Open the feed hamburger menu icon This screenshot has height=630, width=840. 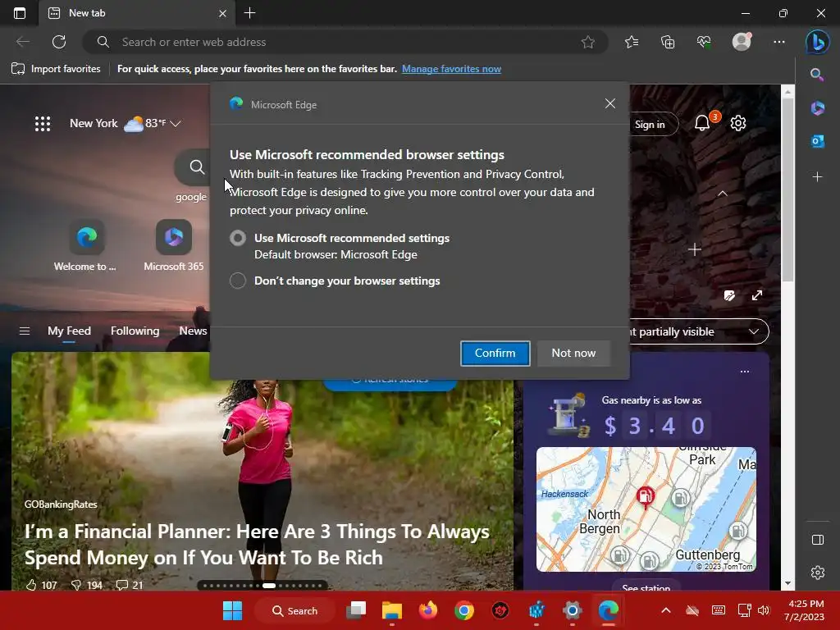[x=25, y=331]
